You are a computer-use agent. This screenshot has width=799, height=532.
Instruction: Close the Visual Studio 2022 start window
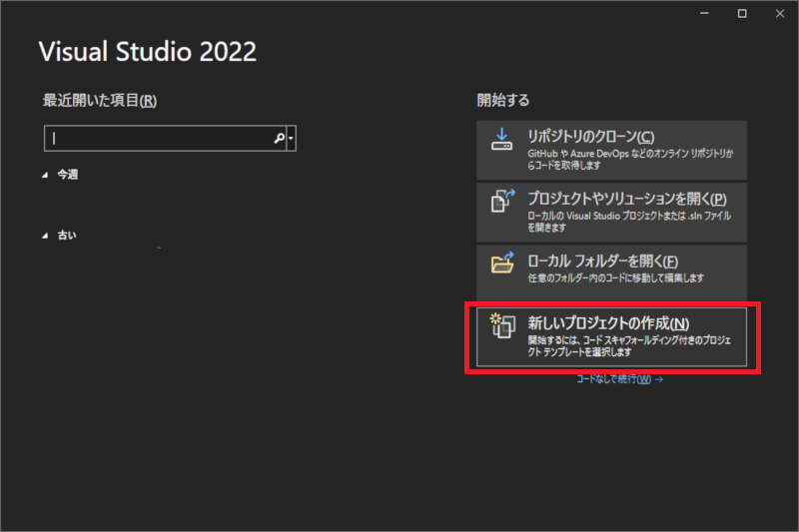780,13
